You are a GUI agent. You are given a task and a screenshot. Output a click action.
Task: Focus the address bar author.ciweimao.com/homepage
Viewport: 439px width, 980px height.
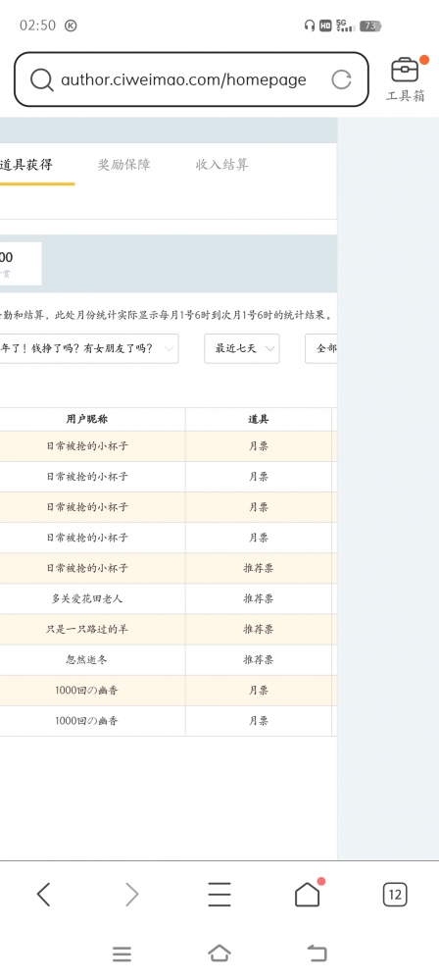191,79
